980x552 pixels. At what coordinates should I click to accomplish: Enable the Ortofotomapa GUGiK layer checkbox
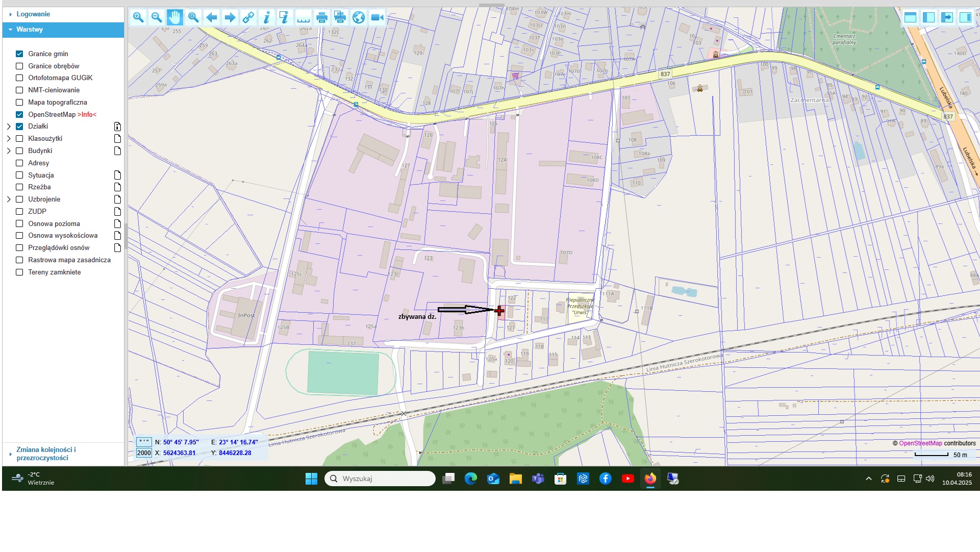[19, 78]
